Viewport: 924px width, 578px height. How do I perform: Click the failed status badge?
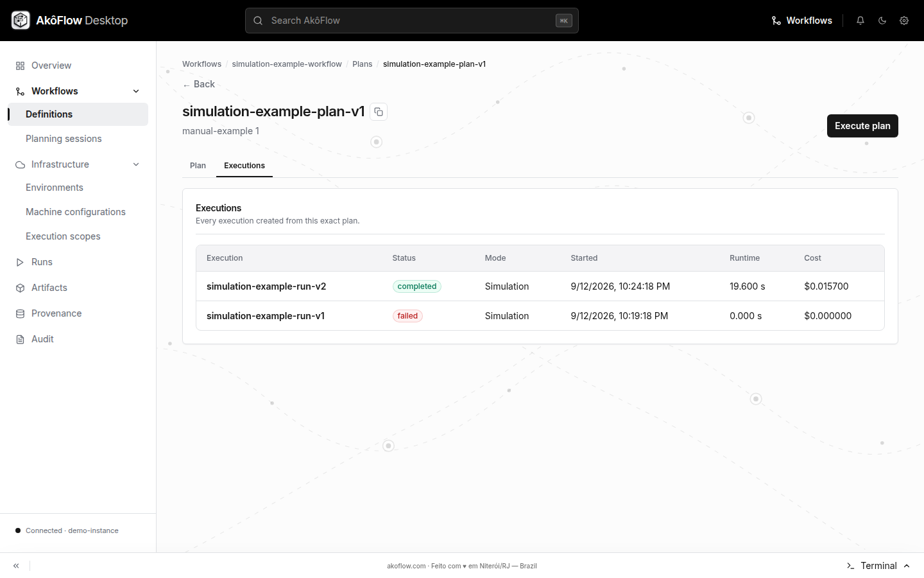tap(407, 316)
